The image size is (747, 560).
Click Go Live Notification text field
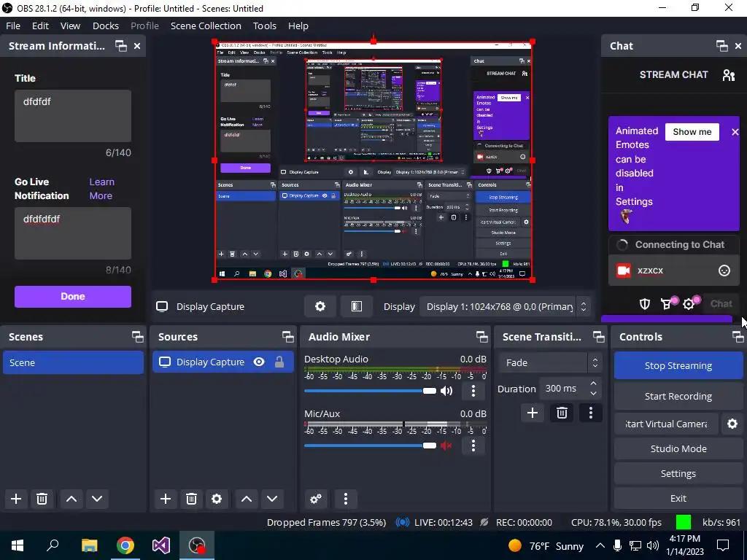(73, 233)
